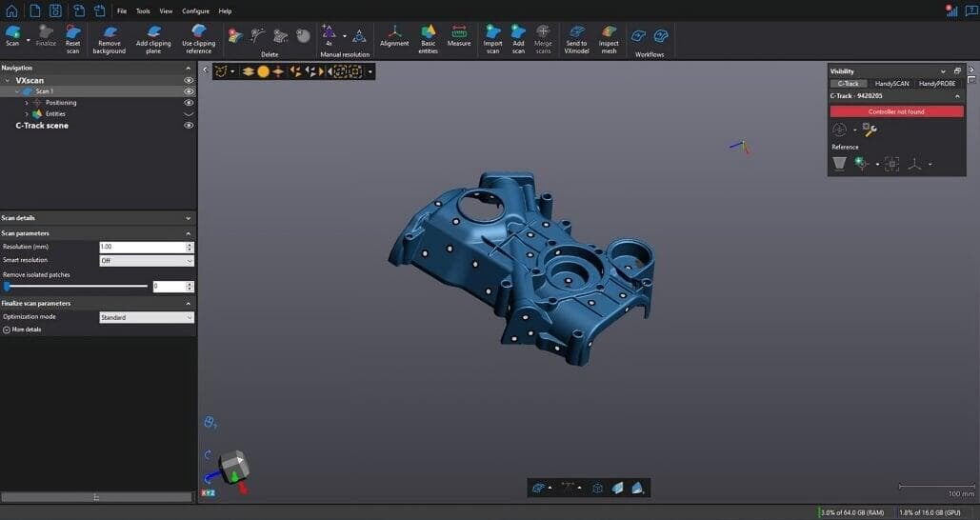Hide the Positioning item with eye icon
Image resolution: width=980 pixels, height=520 pixels.
tap(189, 103)
